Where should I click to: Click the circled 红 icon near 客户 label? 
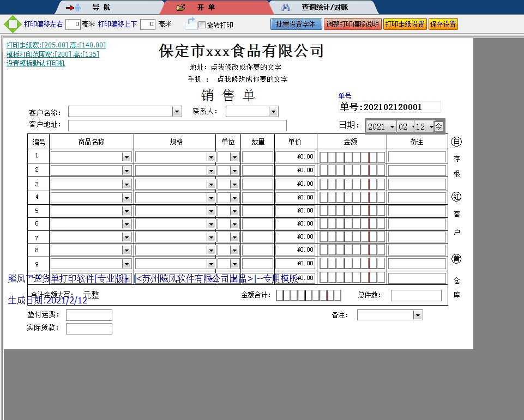[456, 196]
